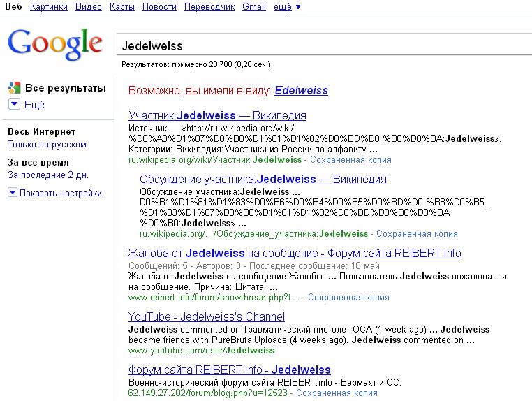532x401 pixels.
Task: Open cached copy of 62.149.27.202 blog result
Action: pos(337,393)
